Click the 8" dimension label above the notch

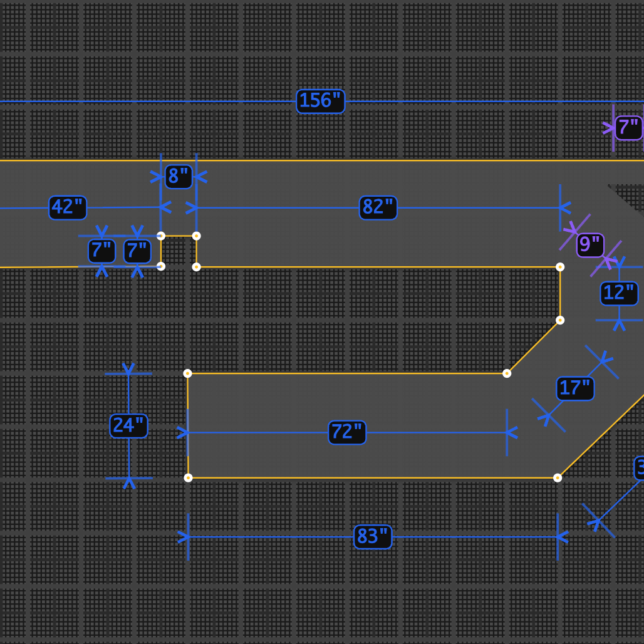(x=178, y=177)
